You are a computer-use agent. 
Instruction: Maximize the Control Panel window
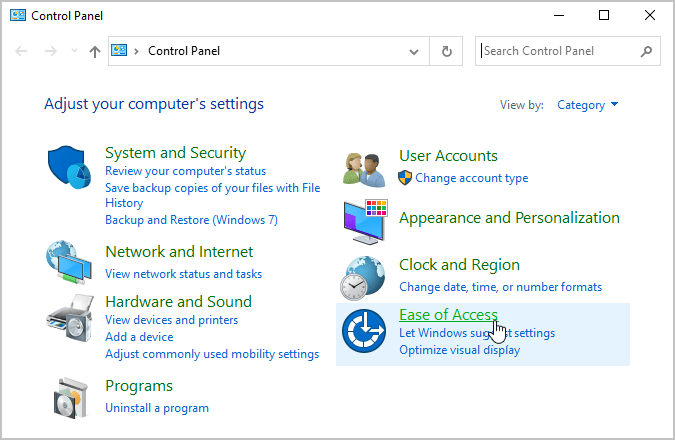click(604, 15)
